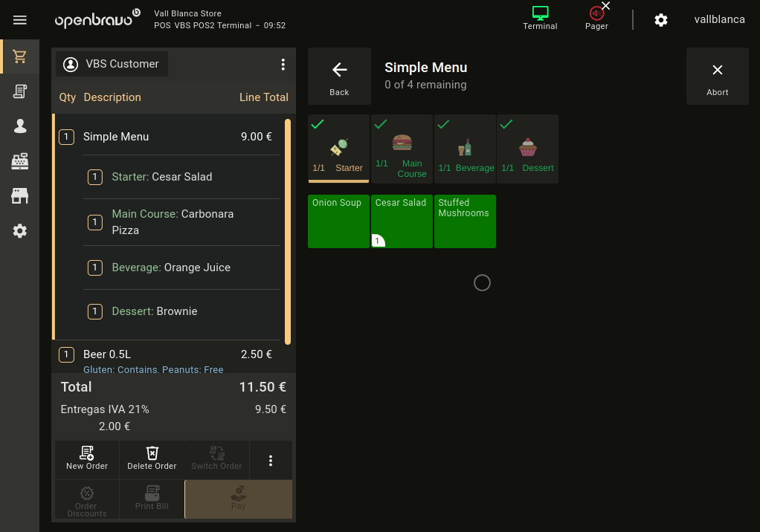Abort the menu configuration

(x=718, y=77)
